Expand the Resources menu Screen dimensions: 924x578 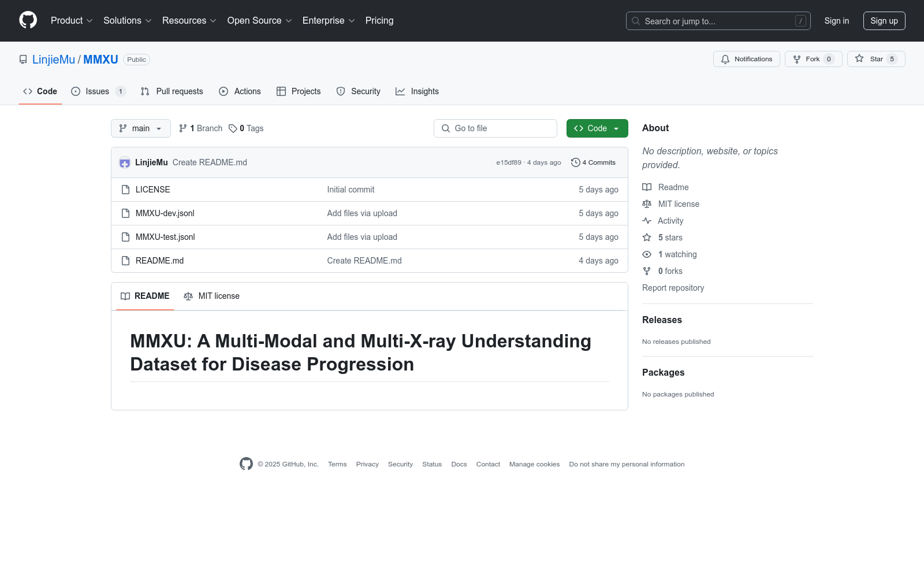tap(189, 21)
